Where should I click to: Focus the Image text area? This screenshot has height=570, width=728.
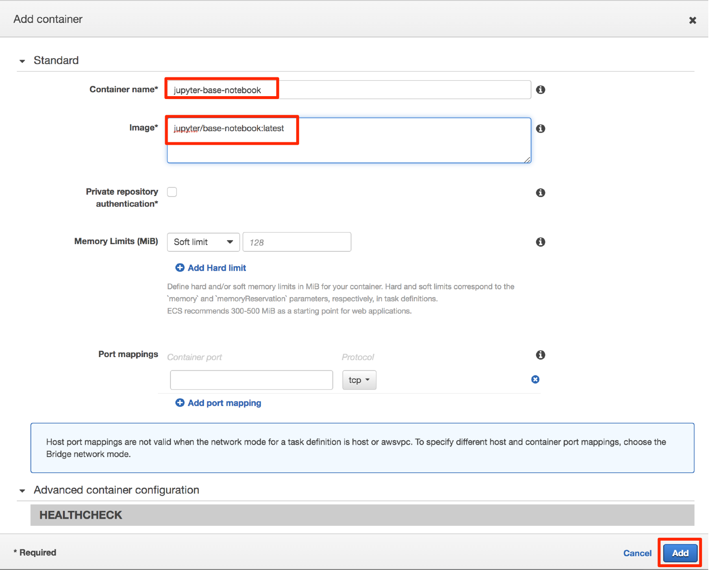[349, 140]
